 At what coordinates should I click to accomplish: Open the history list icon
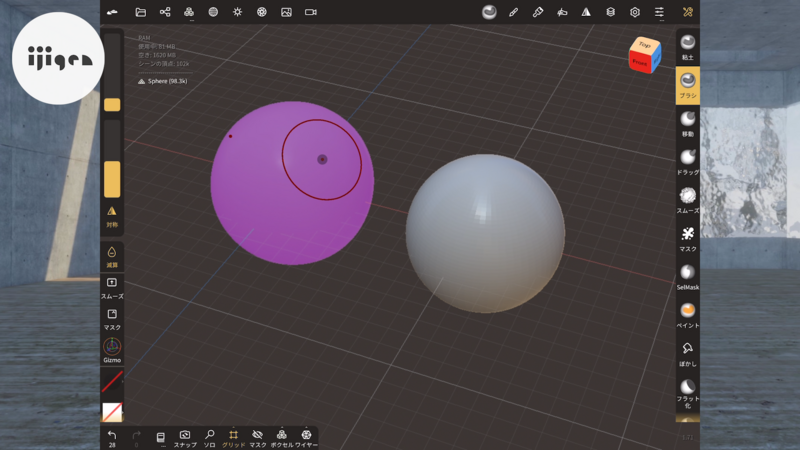point(160,438)
